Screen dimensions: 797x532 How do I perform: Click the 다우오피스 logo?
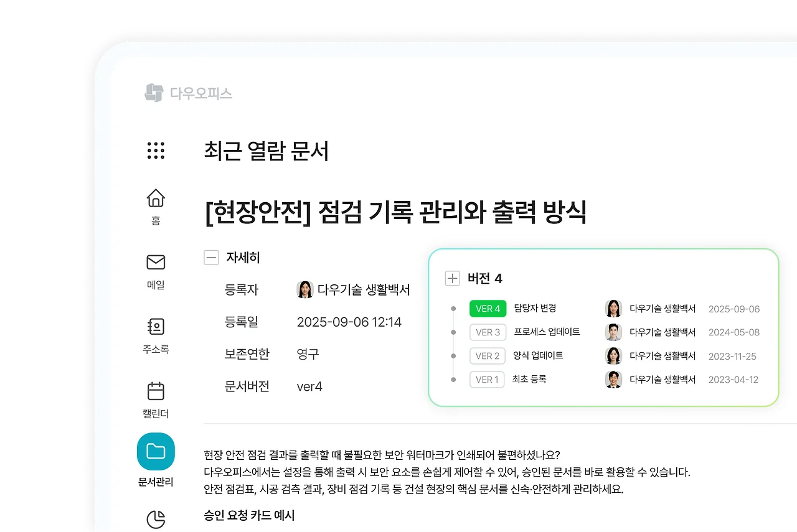click(189, 93)
